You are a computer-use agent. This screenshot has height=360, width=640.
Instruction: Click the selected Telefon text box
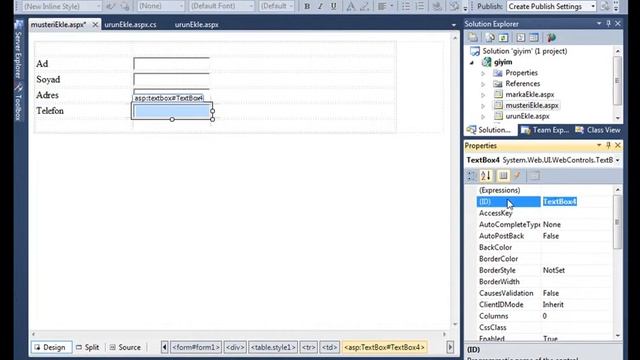[x=172, y=111]
